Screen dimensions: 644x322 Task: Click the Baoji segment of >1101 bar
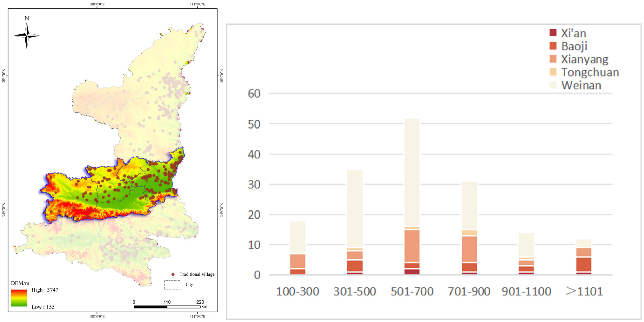(x=584, y=264)
